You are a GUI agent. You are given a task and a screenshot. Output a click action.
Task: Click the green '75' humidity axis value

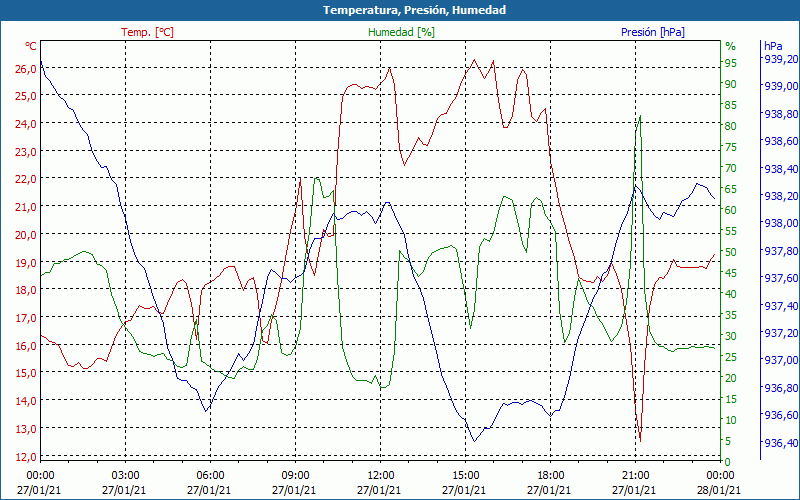731,147
